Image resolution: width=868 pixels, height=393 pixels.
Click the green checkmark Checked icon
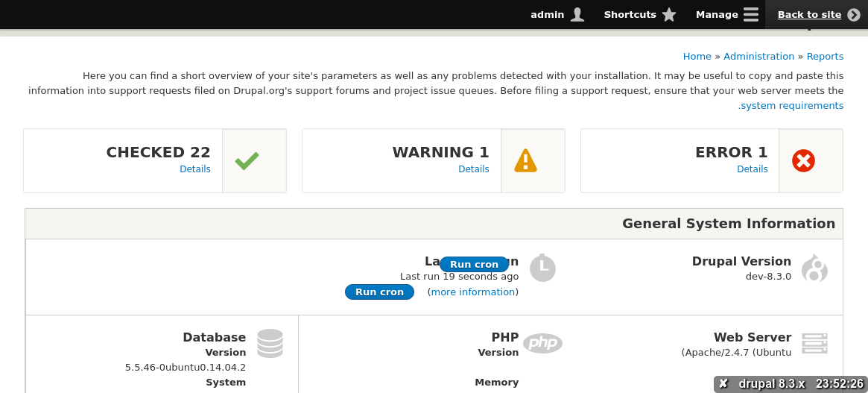pos(247,161)
